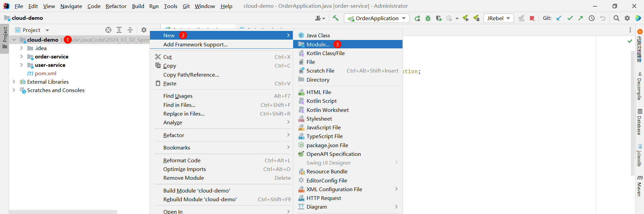
Task: Click the Collapse All icon in Project panel
Action: pos(130,30)
